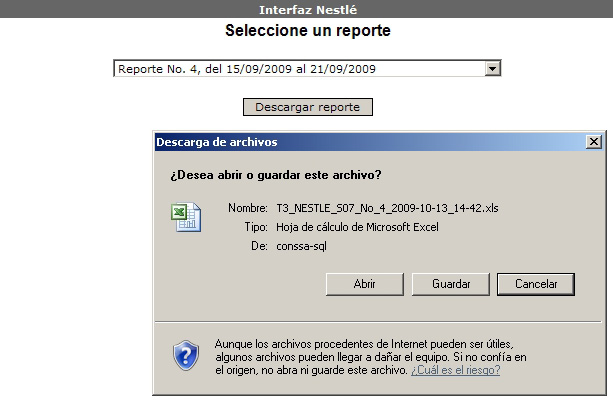Click the Seleccione un reporte heading
This screenshot has height=404, width=613.
click(308, 31)
